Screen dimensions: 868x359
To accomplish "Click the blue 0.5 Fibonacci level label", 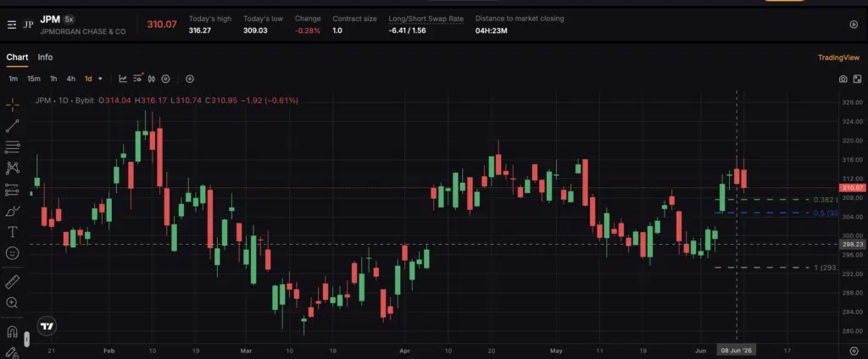I will (826, 213).
